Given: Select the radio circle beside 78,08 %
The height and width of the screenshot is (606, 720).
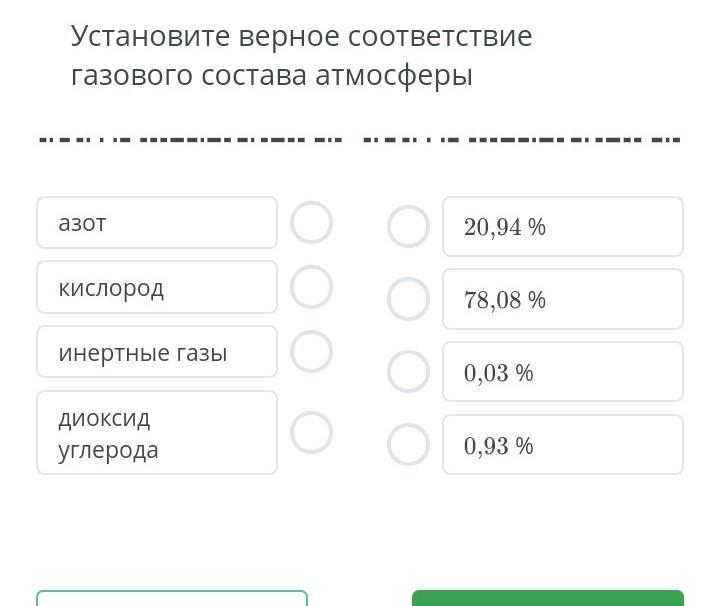Looking at the screenshot, I should pyautogui.click(x=408, y=299).
